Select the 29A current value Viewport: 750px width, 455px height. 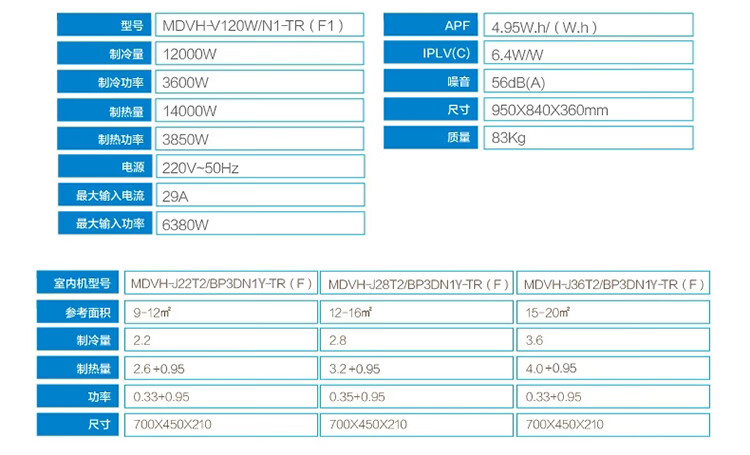(260, 195)
